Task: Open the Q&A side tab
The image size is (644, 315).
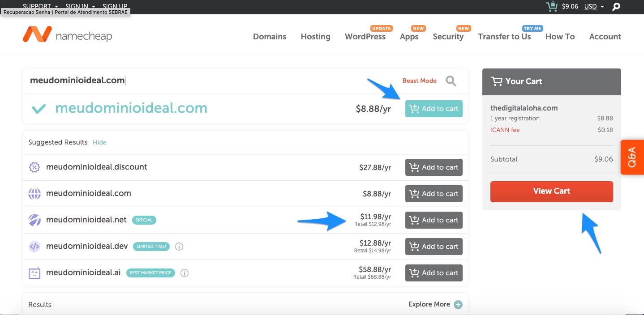Action: [632, 157]
